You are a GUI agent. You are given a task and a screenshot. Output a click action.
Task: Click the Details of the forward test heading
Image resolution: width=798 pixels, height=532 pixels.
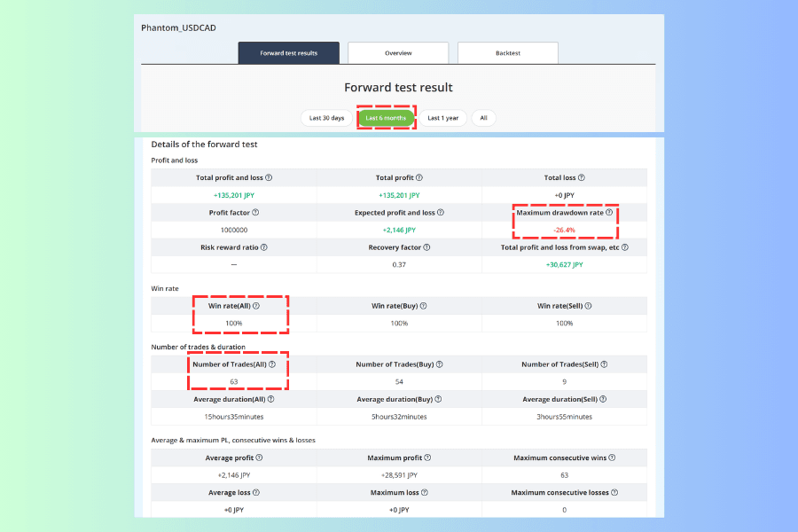pos(204,145)
